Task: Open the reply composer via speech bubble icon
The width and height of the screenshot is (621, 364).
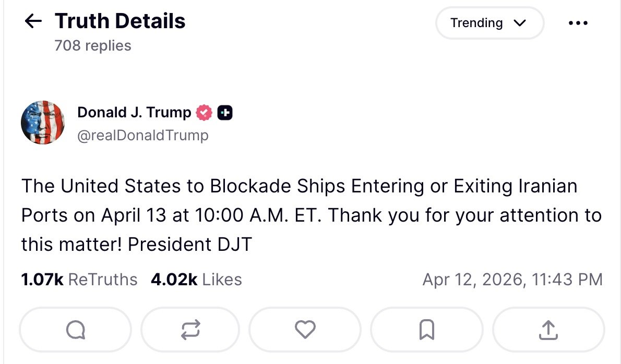Action: (x=75, y=329)
